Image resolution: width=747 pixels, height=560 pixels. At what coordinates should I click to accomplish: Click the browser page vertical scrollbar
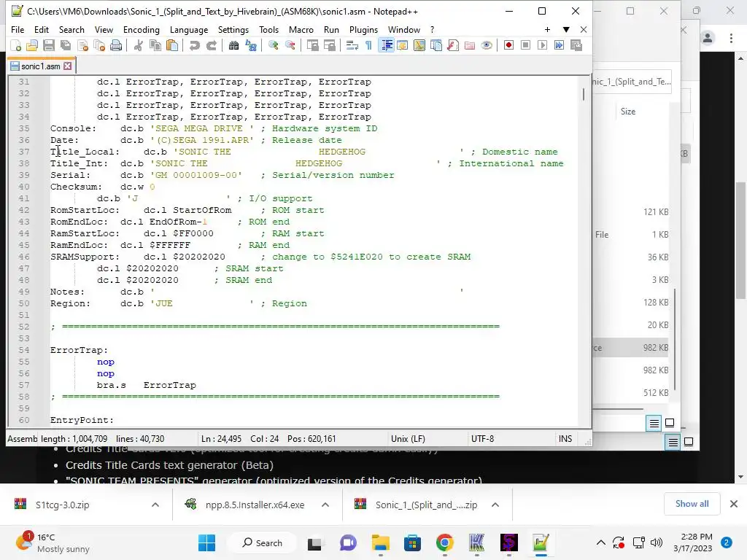pyautogui.click(x=740, y=241)
